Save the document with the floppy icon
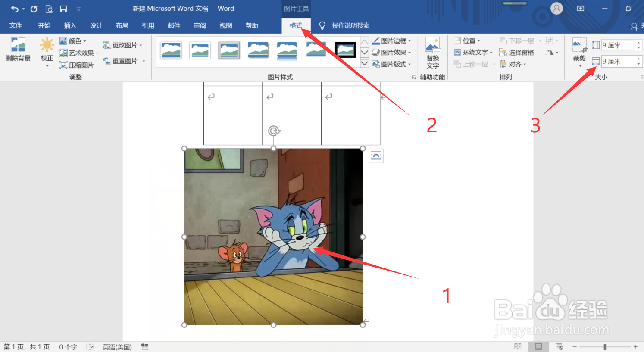 tap(63, 9)
